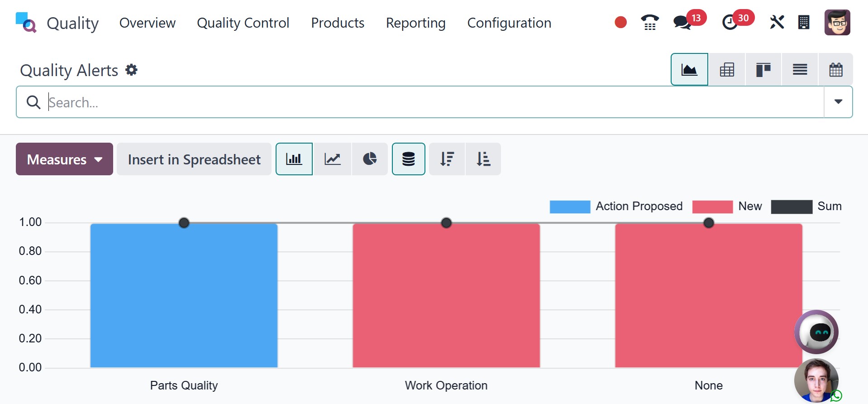Image resolution: width=868 pixels, height=404 pixels.
Task: Open the Reporting menu
Action: (415, 23)
